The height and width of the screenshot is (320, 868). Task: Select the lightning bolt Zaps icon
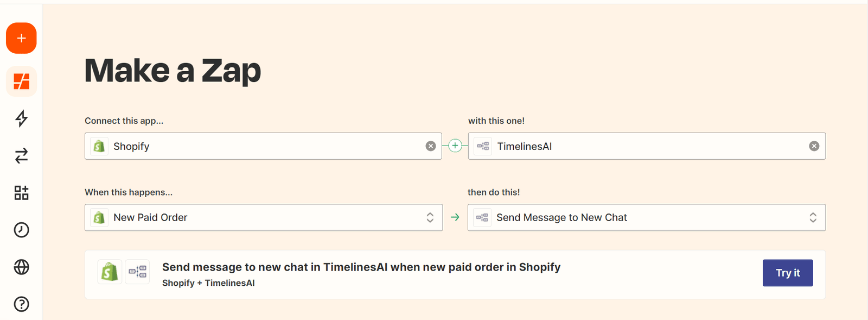[21, 119]
